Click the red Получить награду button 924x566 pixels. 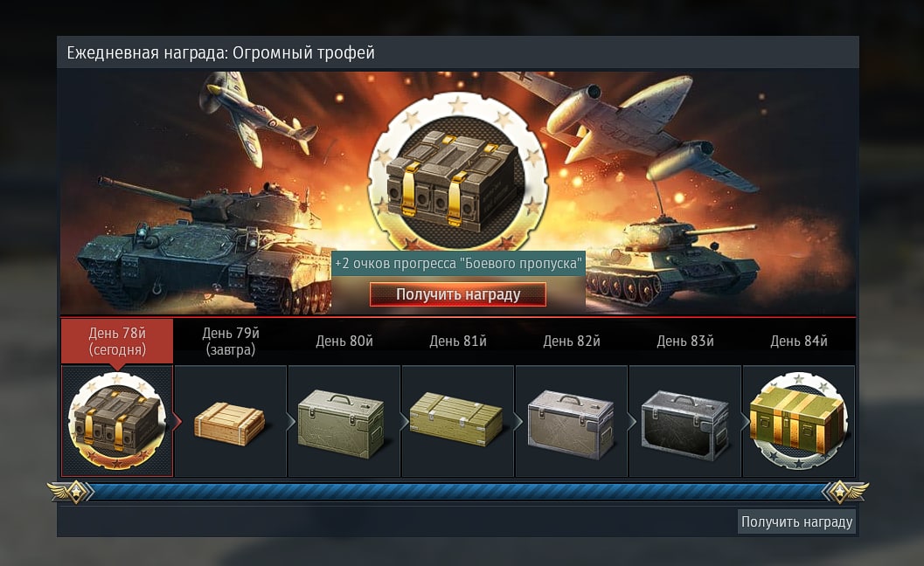click(x=458, y=293)
